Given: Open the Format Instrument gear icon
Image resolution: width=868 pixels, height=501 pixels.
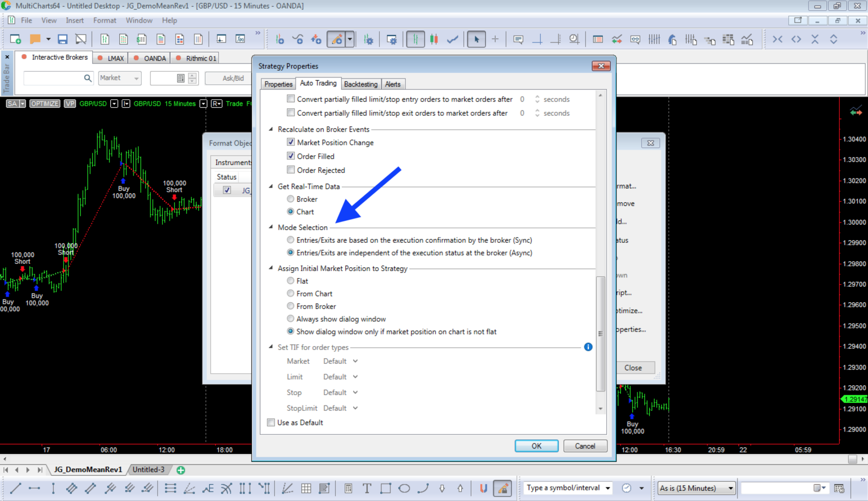Looking at the screenshot, I should point(369,39).
